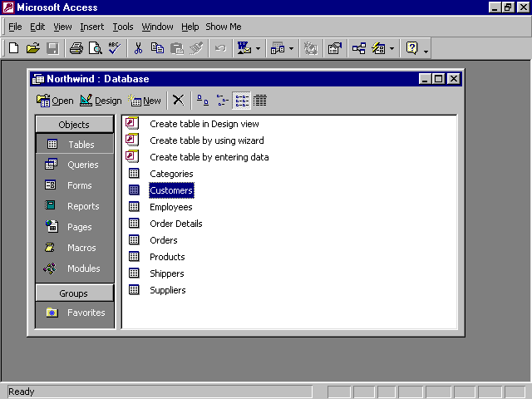This screenshot has height=399, width=532.
Task: Switch to Large Icons view
Action: [x=203, y=100]
